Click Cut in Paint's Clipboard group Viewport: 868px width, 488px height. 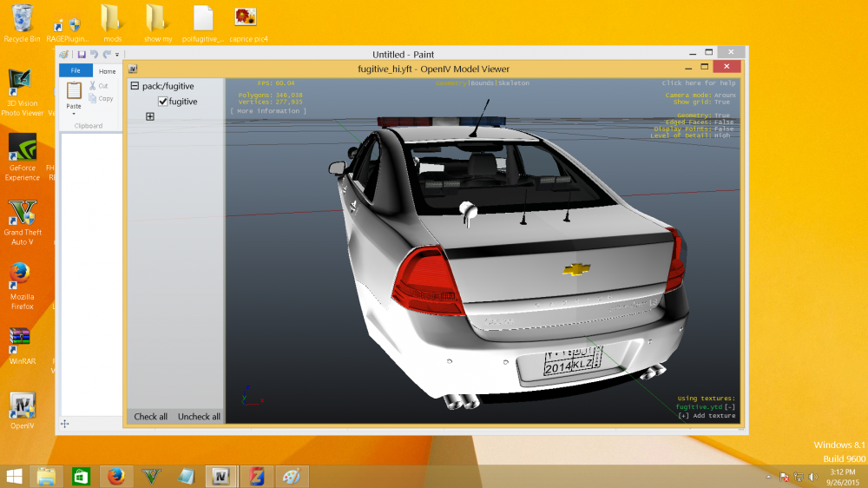(x=99, y=86)
